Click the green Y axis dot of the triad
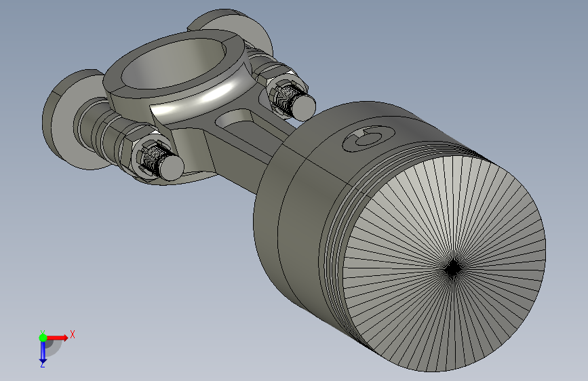The width and height of the screenshot is (588, 381). coord(43,338)
